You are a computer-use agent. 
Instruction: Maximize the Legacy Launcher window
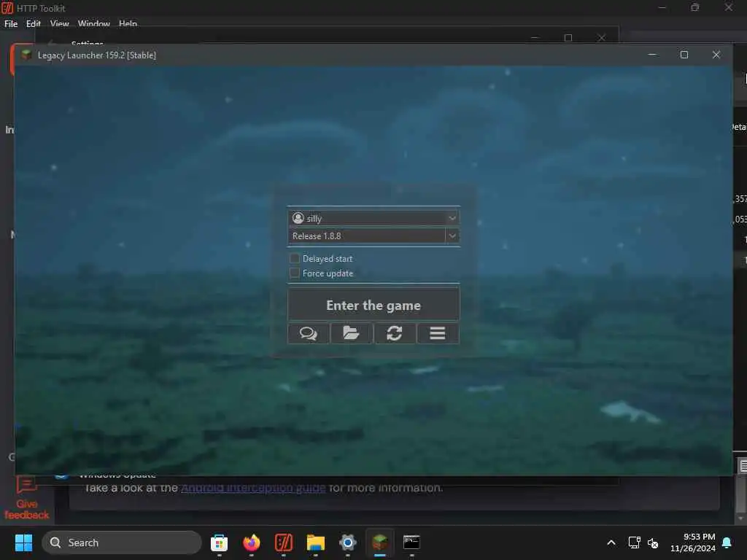tap(684, 55)
